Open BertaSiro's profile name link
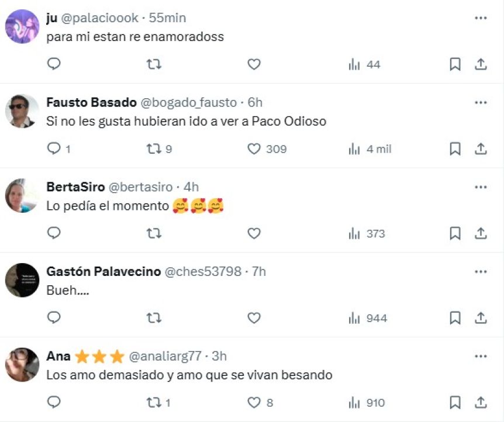 click(x=75, y=187)
